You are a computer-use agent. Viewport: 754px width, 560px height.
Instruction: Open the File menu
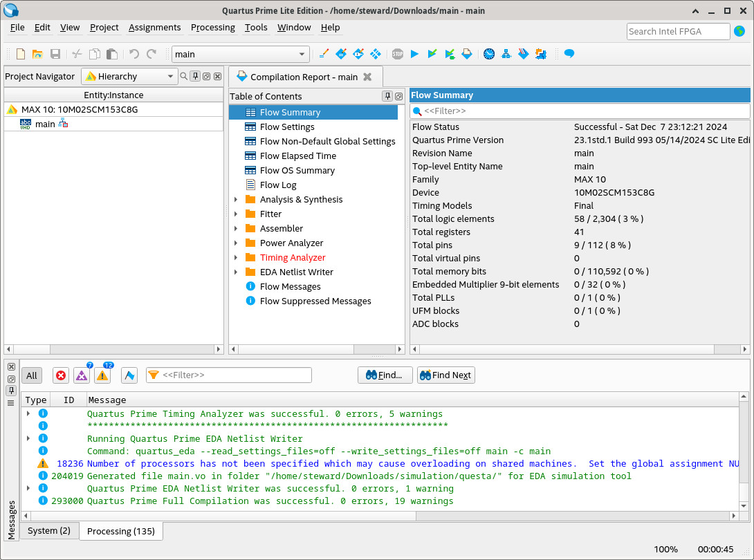(x=17, y=28)
